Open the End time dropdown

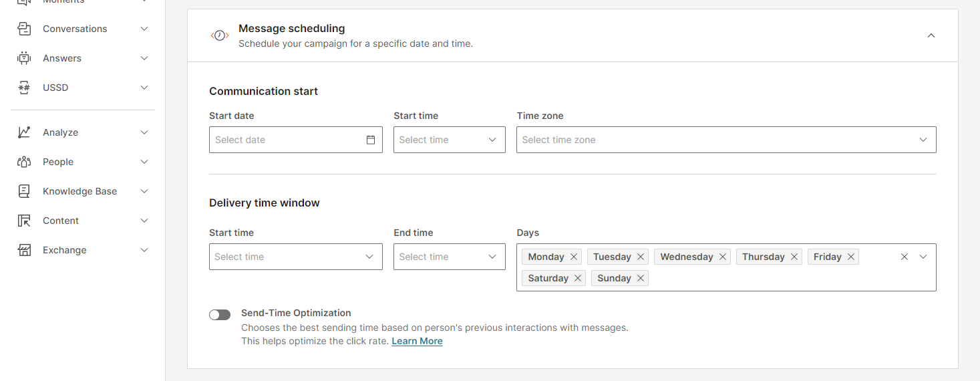(449, 257)
